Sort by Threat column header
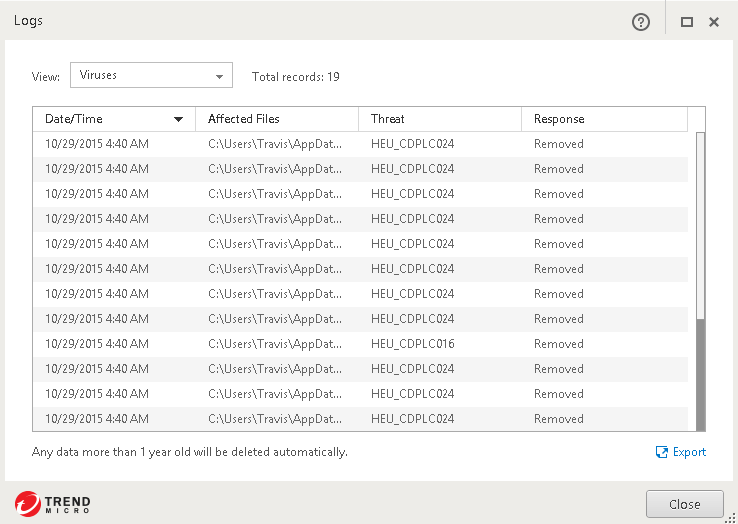The image size is (738, 524). pyautogui.click(x=388, y=119)
